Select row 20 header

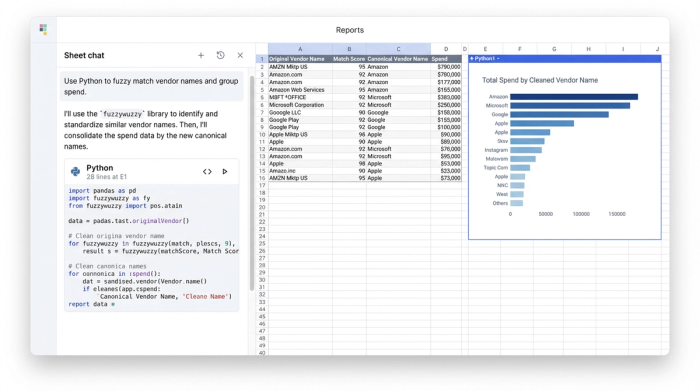pos(262,207)
